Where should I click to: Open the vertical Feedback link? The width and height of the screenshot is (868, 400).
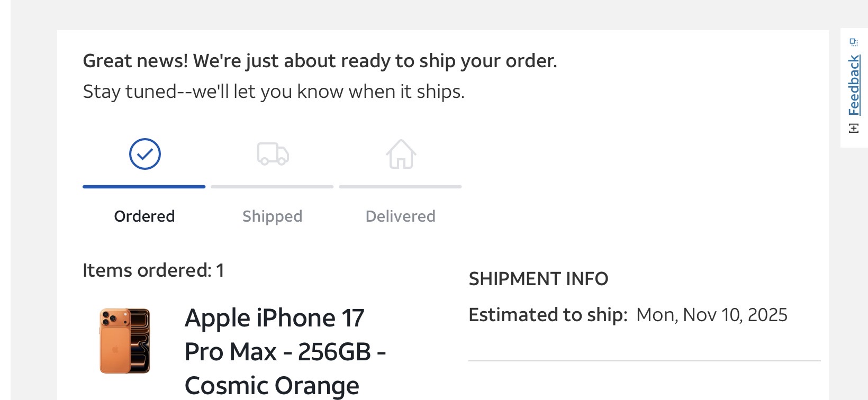click(x=854, y=85)
